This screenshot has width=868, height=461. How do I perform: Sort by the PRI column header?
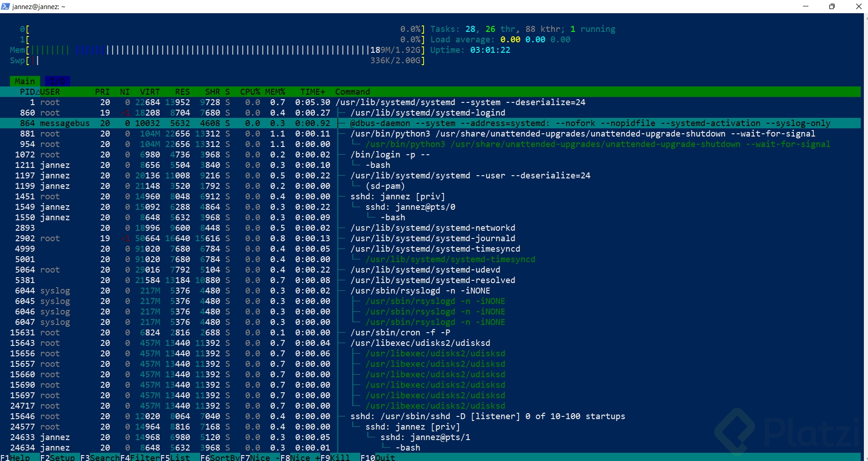pos(102,92)
